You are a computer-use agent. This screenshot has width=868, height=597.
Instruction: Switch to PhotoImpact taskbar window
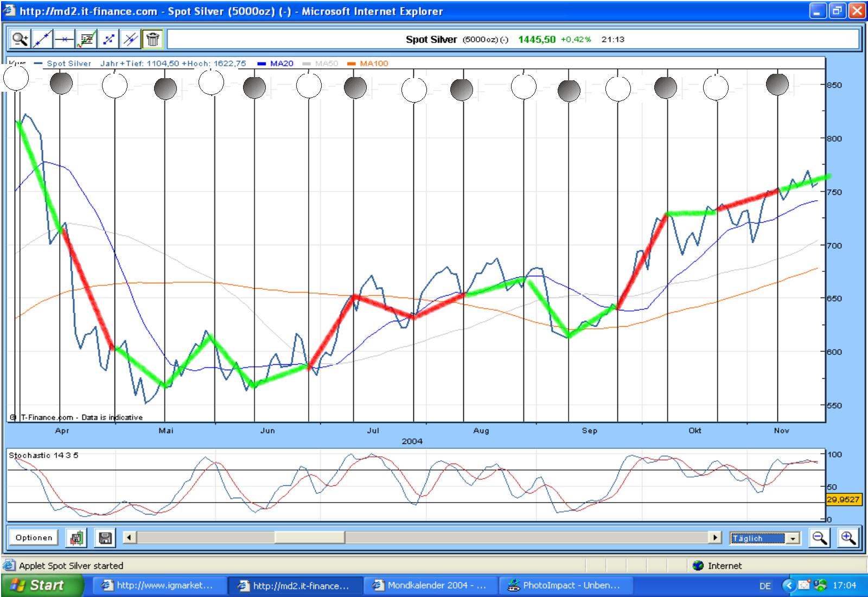click(x=563, y=586)
